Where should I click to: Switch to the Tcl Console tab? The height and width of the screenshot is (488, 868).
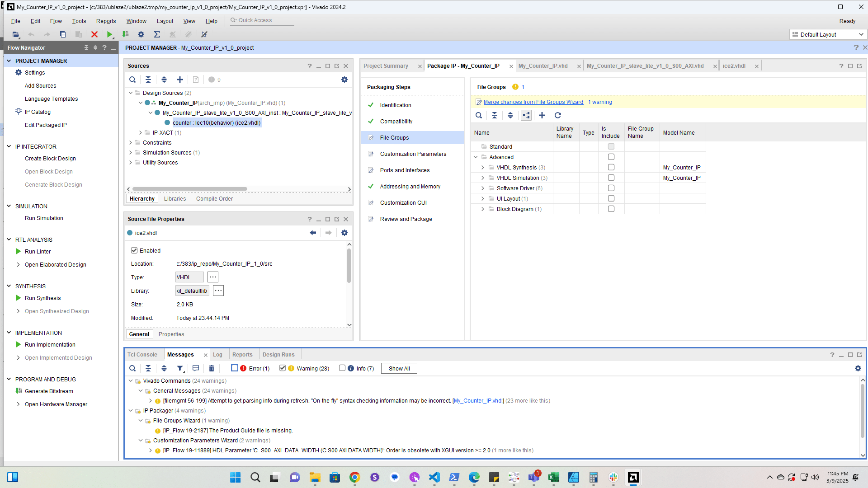coord(142,355)
